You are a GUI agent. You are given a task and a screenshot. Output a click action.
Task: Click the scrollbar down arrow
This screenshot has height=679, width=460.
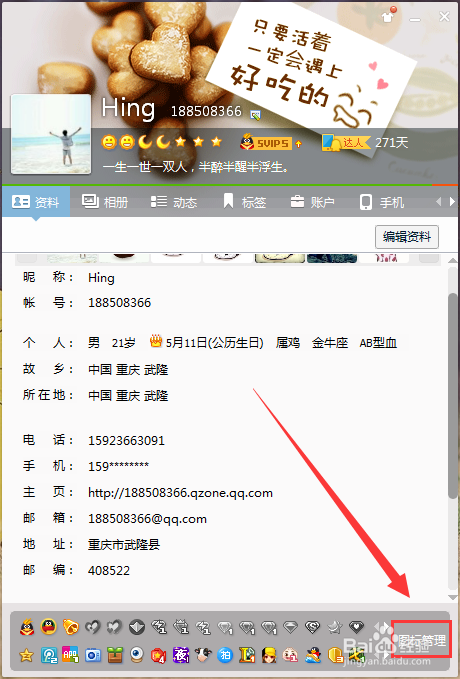pyautogui.click(x=452, y=598)
